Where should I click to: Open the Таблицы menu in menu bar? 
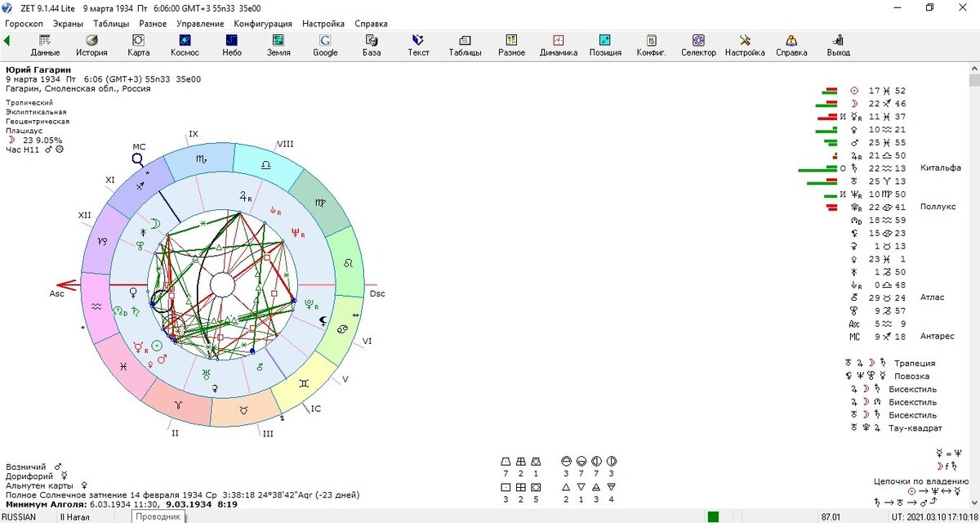point(111,24)
